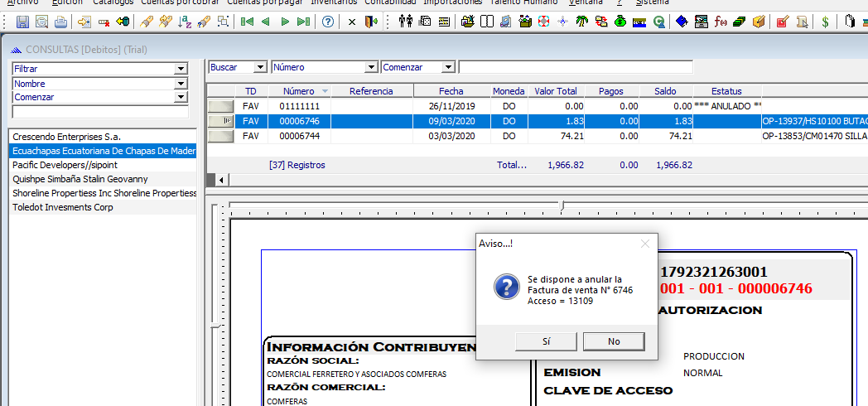Click Sí to confirm invoice annulment
The height and width of the screenshot is (406, 868).
(x=546, y=341)
